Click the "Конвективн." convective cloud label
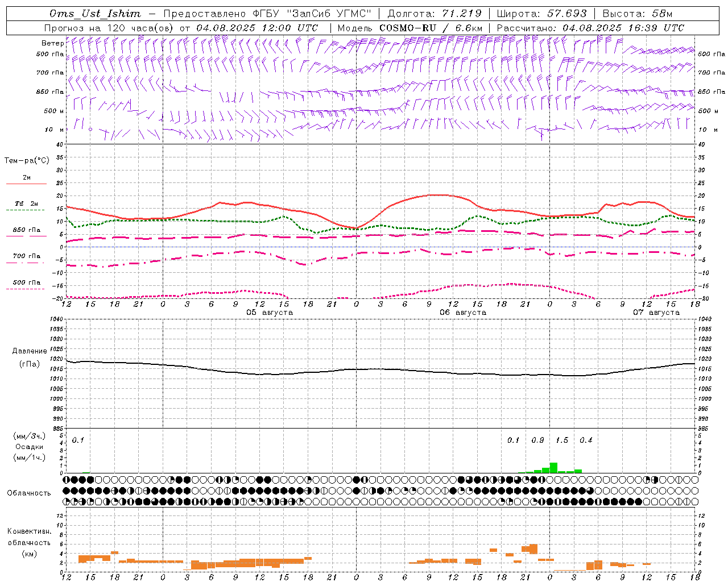Screen dimensions: 728x582 coord(29,531)
